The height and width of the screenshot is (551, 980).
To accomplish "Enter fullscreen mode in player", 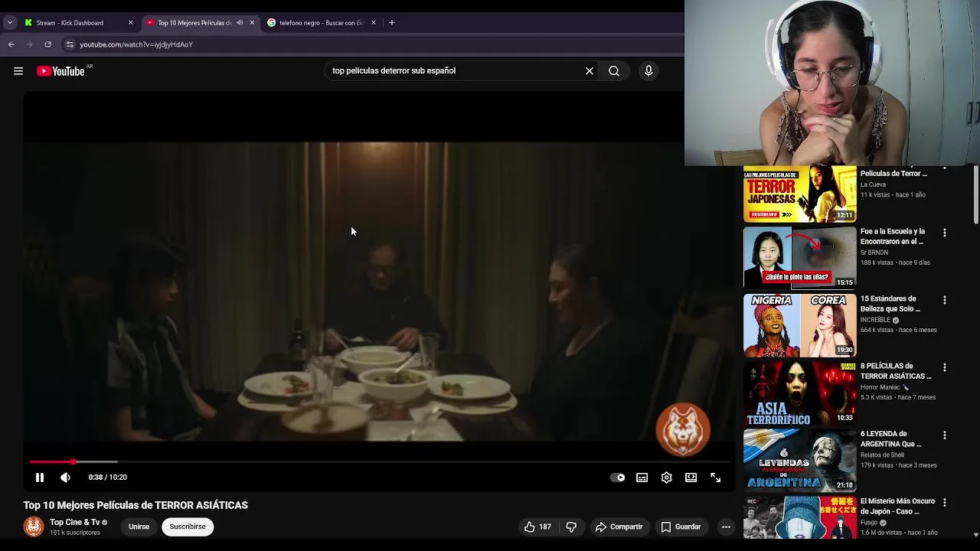I will (x=715, y=478).
